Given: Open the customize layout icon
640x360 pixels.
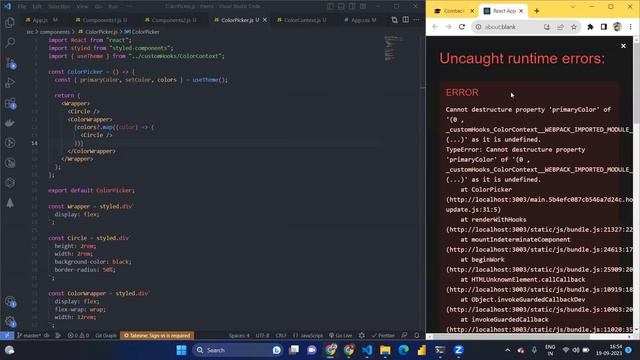Looking at the screenshot, I should [363, 6].
